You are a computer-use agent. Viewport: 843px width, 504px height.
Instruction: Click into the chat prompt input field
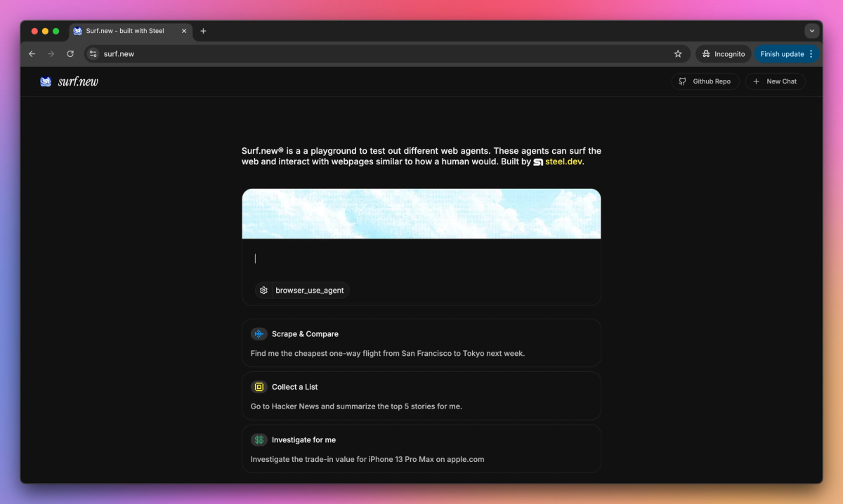pyautogui.click(x=421, y=258)
